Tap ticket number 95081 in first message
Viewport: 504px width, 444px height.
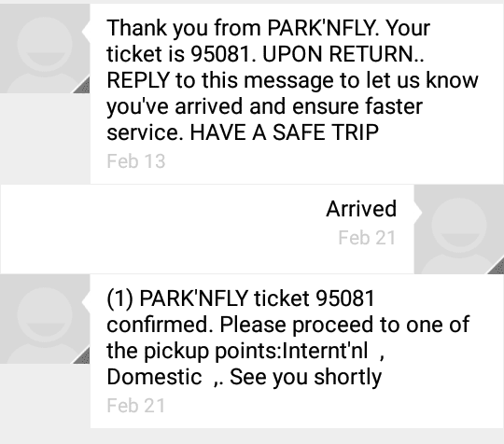[x=220, y=54]
